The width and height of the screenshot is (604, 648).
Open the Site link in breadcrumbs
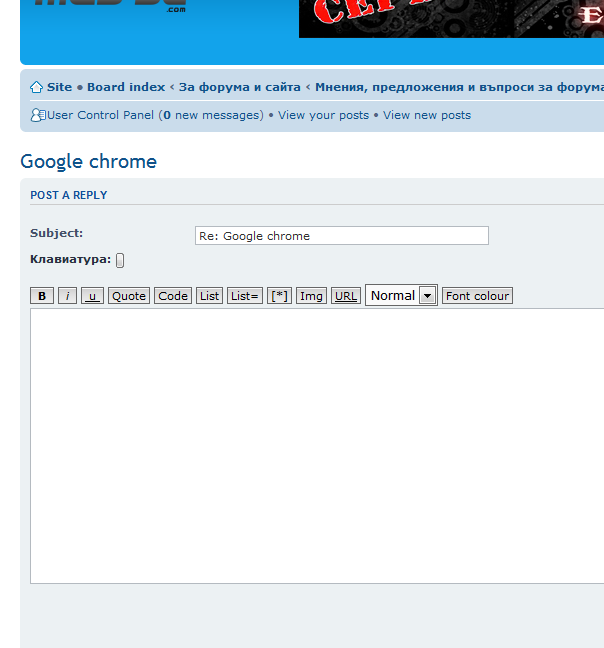[x=59, y=87]
